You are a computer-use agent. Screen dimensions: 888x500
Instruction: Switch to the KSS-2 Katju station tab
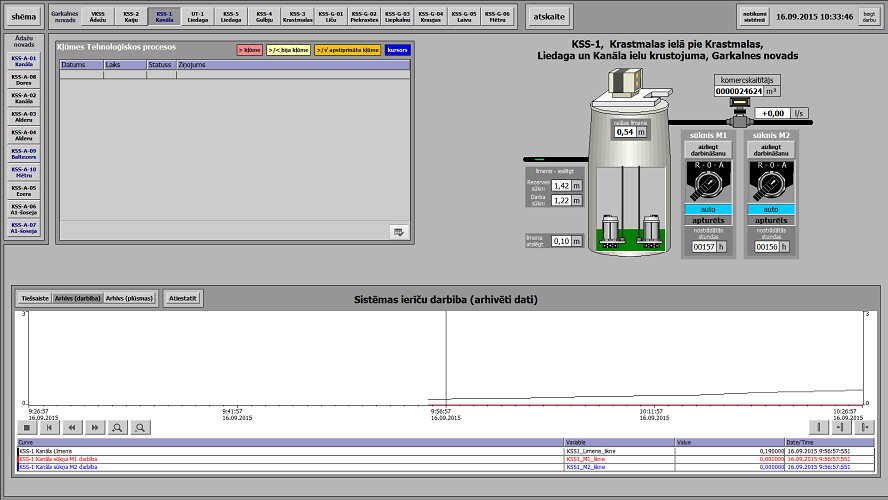tap(131, 16)
